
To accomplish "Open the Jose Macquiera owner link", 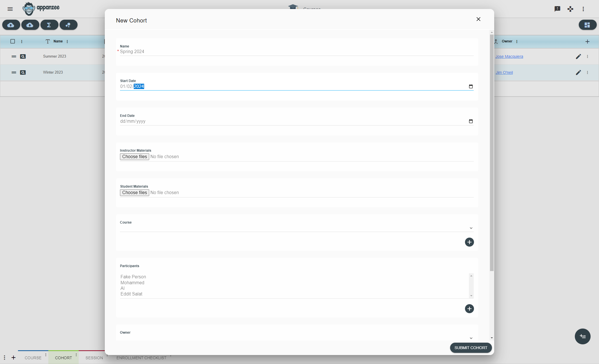I will pos(509,56).
